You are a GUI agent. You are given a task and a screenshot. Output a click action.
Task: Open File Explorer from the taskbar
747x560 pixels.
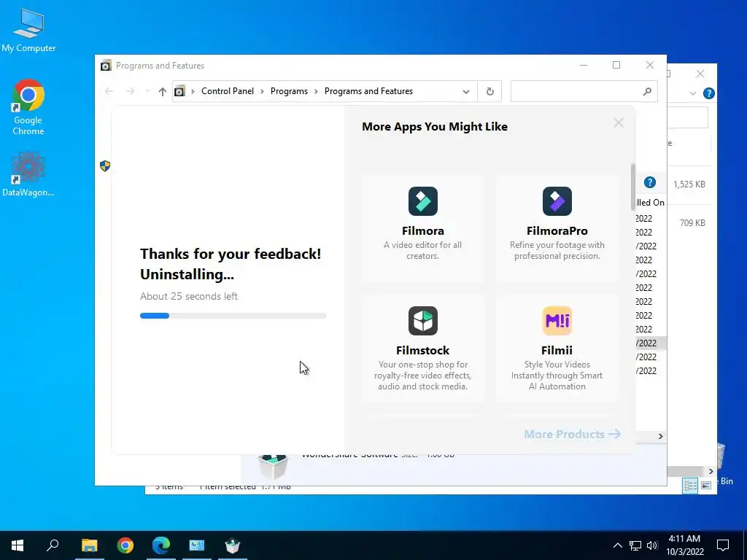(90, 545)
